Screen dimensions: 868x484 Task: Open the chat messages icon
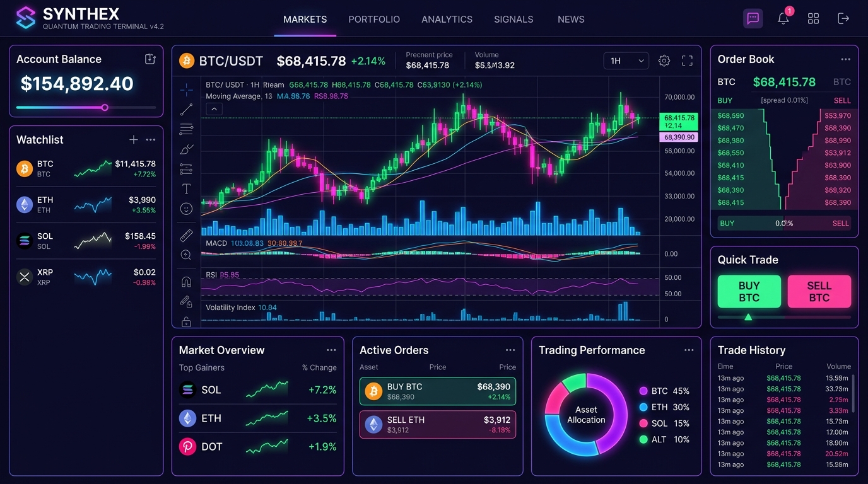[753, 18]
